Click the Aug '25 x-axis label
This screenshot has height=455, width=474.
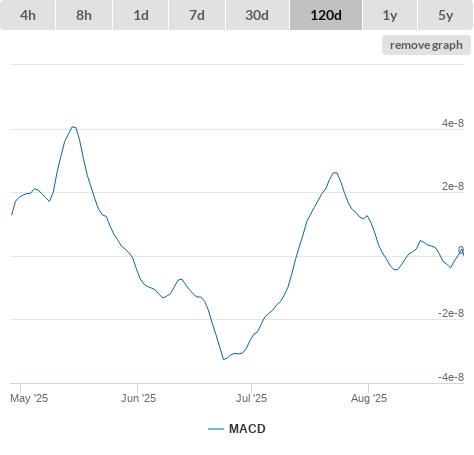(369, 398)
